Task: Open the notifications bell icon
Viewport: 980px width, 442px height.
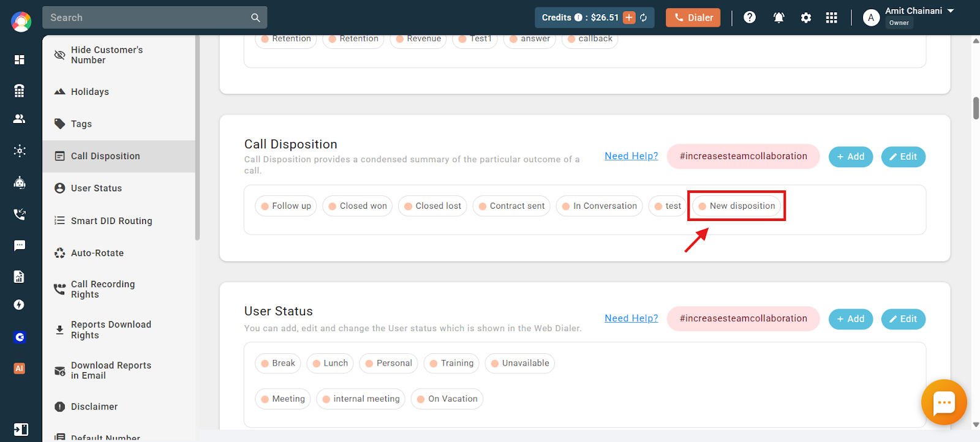Action: click(778, 18)
